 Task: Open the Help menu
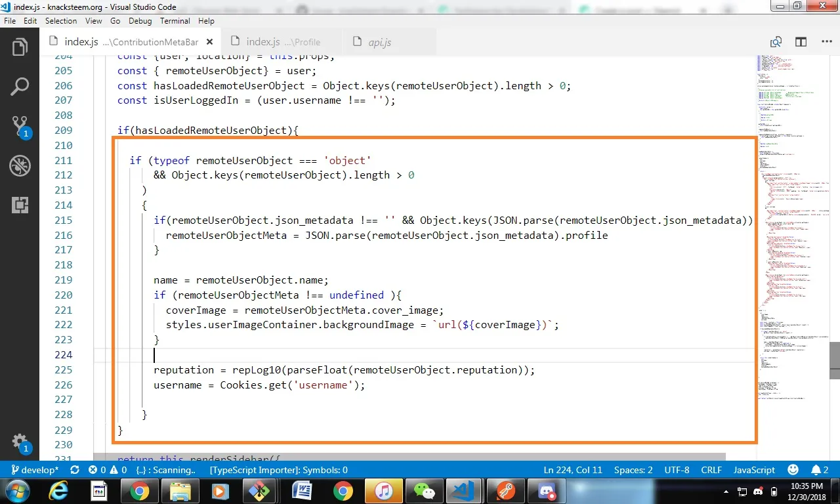point(207,21)
